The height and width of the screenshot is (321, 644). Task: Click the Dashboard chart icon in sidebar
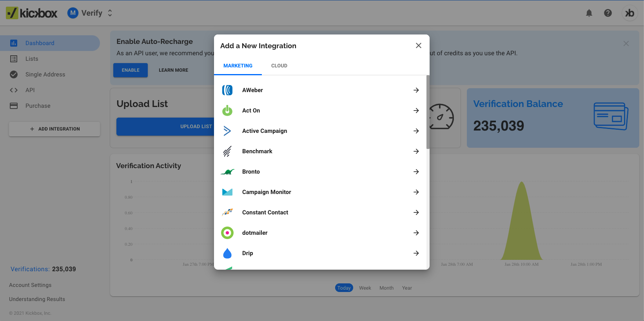pyautogui.click(x=14, y=43)
